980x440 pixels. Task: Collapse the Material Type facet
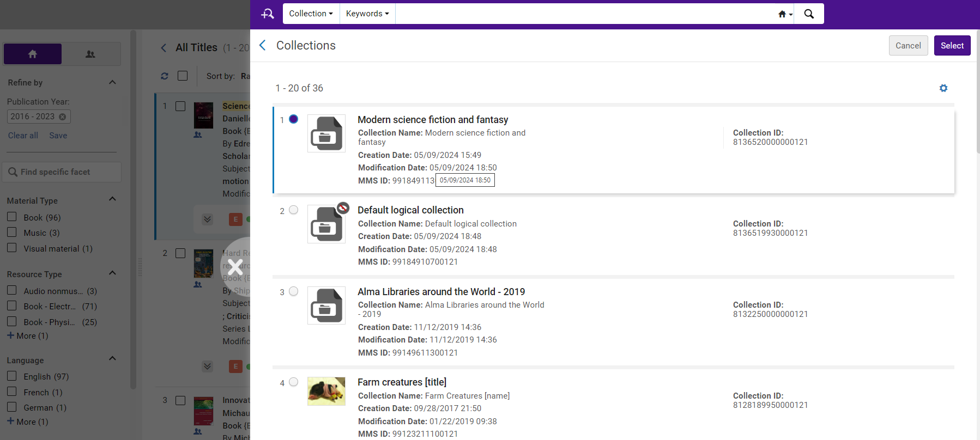pyautogui.click(x=112, y=199)
